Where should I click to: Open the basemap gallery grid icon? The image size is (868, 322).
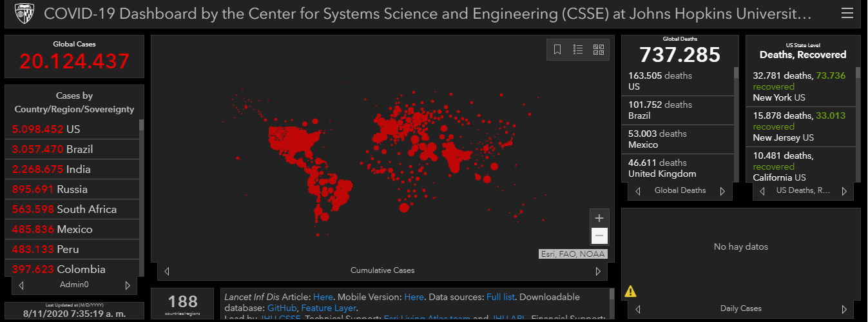click(x=598, y=50)
